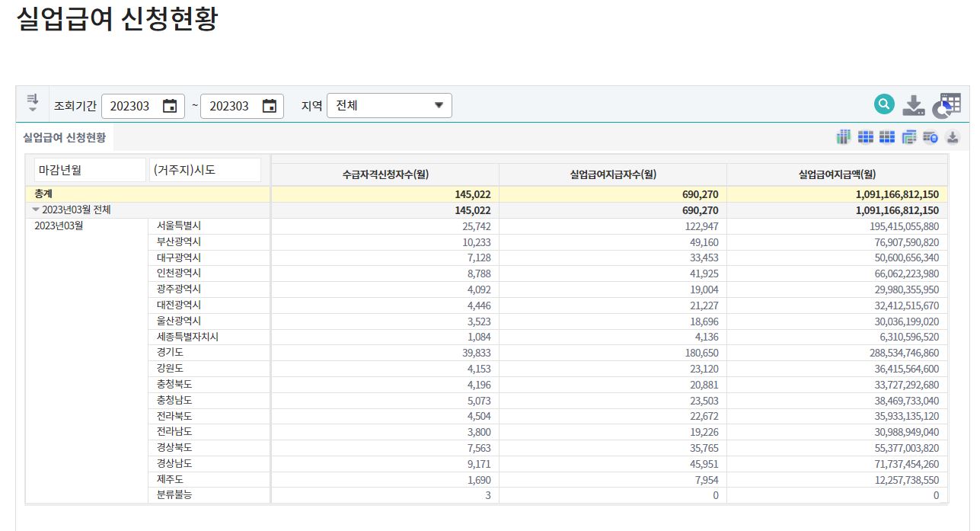Click Daegu recipients value 33,453
The width and height of the screenshot is (980, 531).
pos(704,258)
